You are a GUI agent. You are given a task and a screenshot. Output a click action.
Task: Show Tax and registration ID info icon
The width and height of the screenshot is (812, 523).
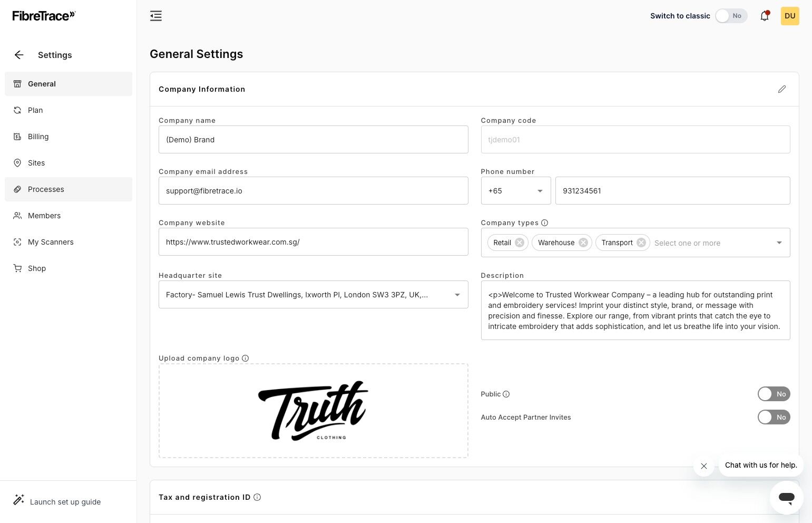point(257,497)
